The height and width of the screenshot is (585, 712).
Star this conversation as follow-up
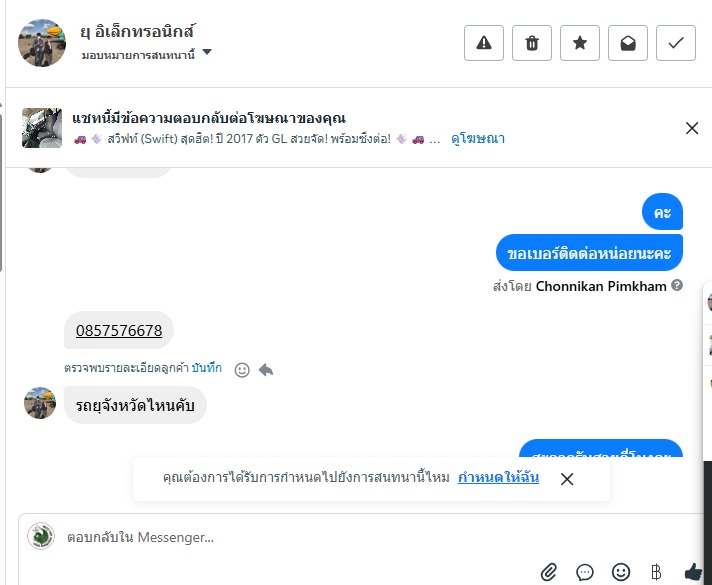point(580,43)
